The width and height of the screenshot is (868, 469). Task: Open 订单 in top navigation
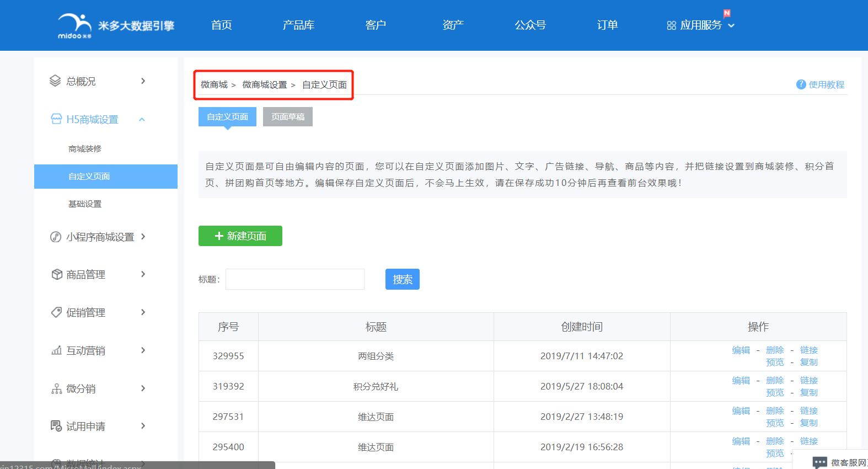coord(607,25)
